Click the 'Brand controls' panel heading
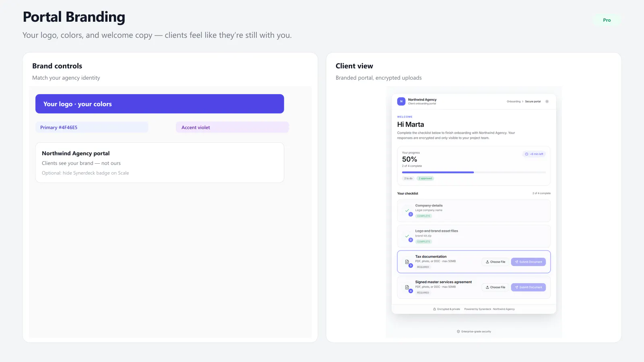 [x=57, y=66]
